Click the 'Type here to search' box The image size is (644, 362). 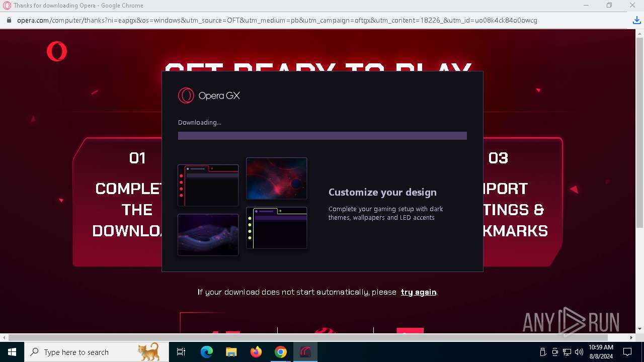click(x=97, y=352)
